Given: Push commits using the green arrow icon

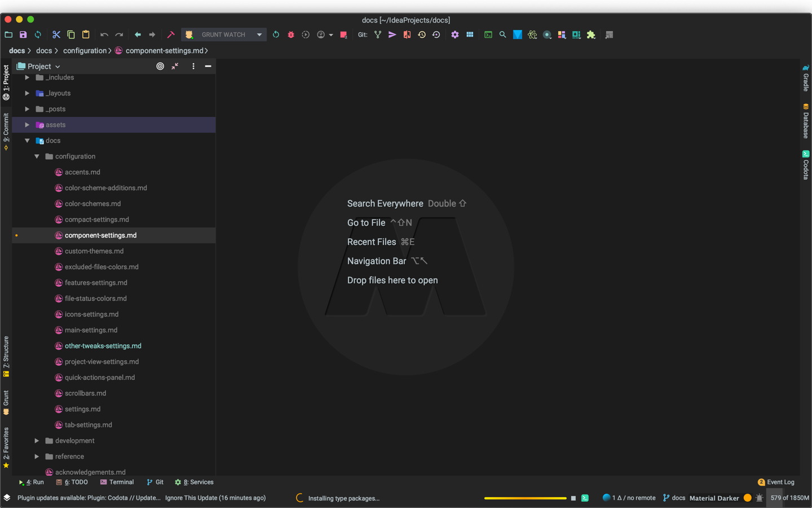Looking at the screenshot, I should [392, 34].
